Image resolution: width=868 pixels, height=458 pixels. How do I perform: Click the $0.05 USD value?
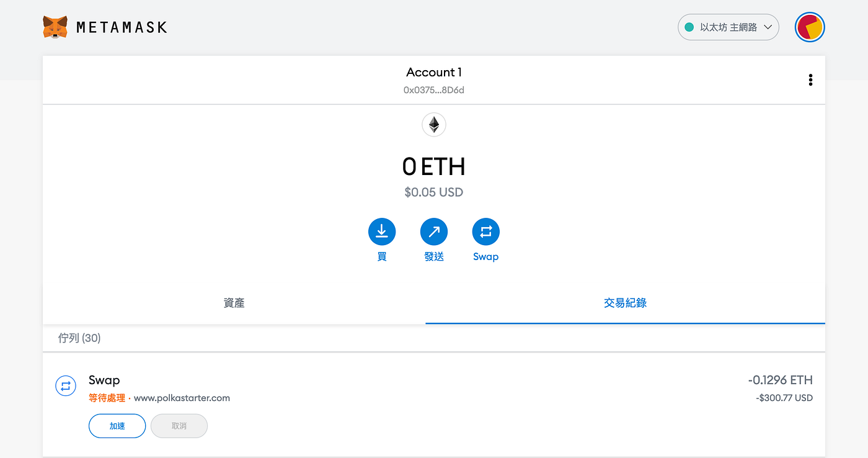(x=434, y=192)
